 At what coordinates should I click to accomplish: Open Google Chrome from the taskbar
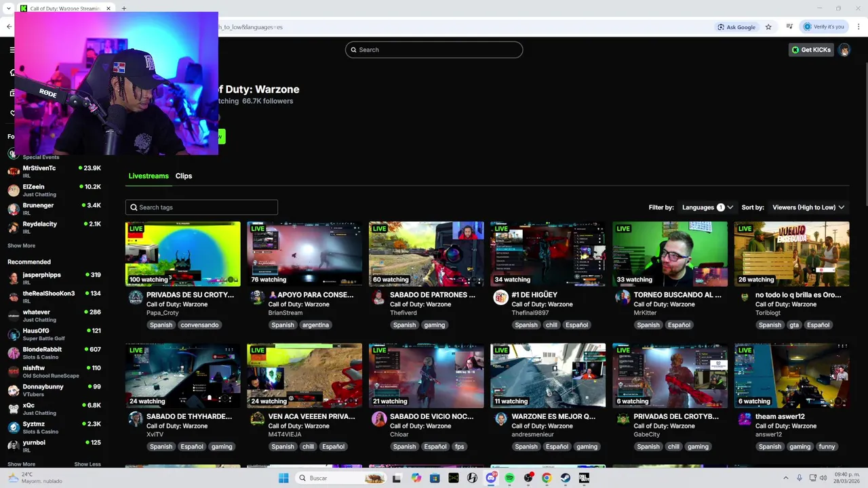tap(547, 478)
